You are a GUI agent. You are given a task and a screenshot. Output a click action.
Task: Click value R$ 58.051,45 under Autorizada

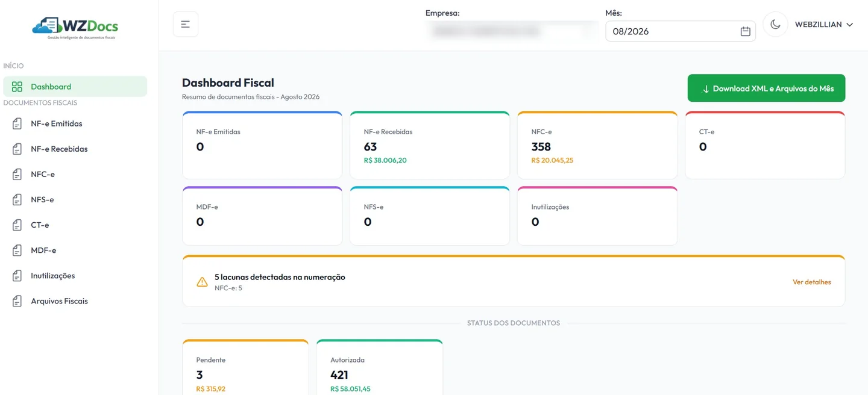click(x=350, y=389)
